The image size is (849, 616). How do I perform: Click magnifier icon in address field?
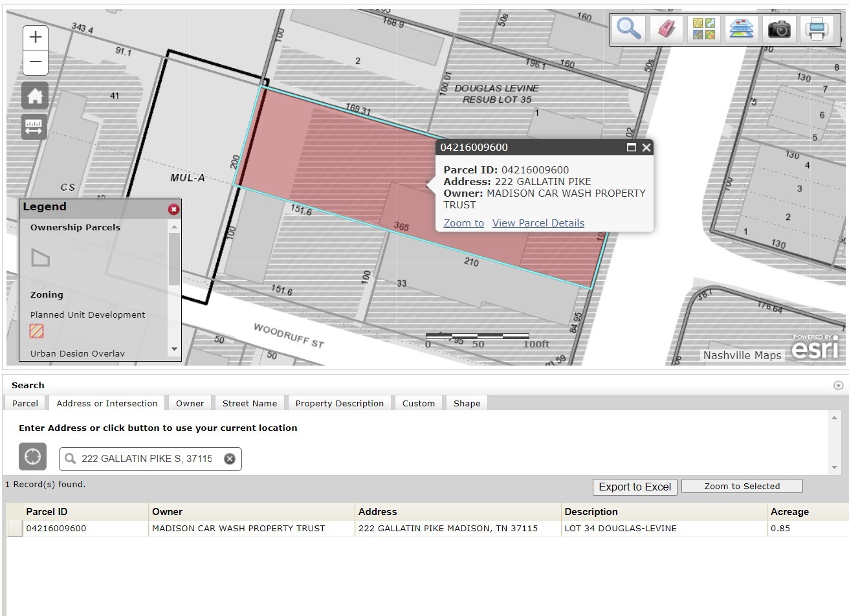[70, 459]
